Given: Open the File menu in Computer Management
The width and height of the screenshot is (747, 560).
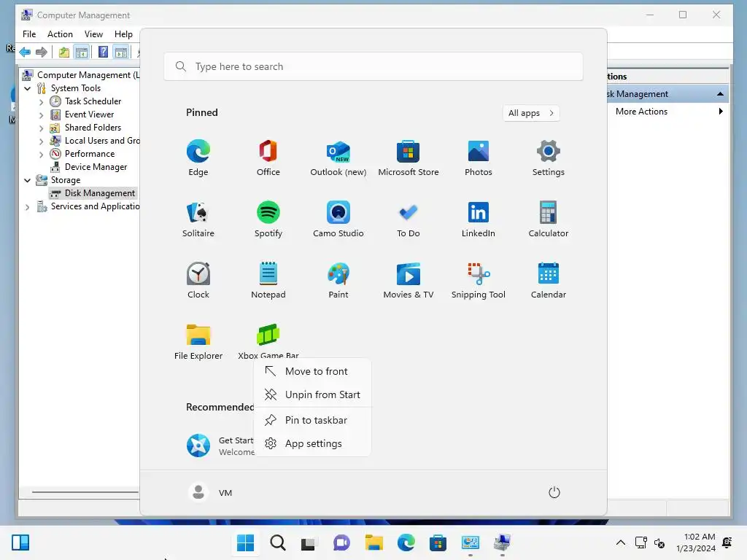Looking at the screenshot, I should coord(29,34).
